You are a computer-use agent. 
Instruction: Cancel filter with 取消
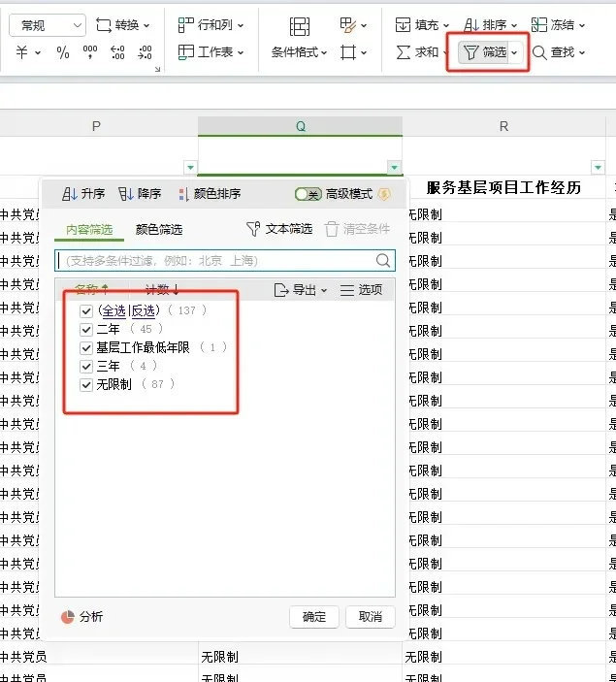[371, 617]
